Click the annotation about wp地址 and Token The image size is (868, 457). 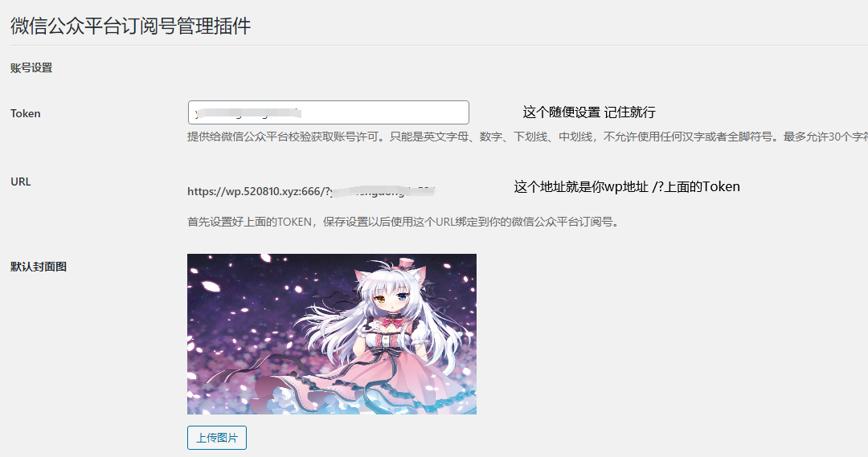pos(627,187)
